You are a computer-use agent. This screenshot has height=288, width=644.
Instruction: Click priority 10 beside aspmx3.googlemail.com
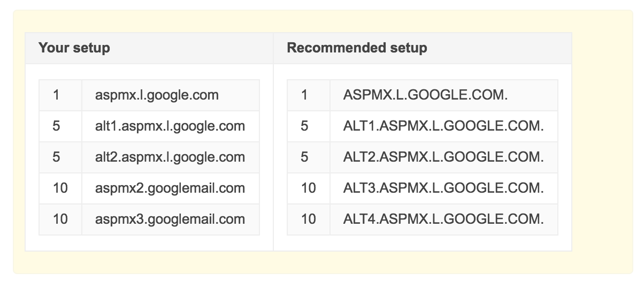click(x=60, y=219)
